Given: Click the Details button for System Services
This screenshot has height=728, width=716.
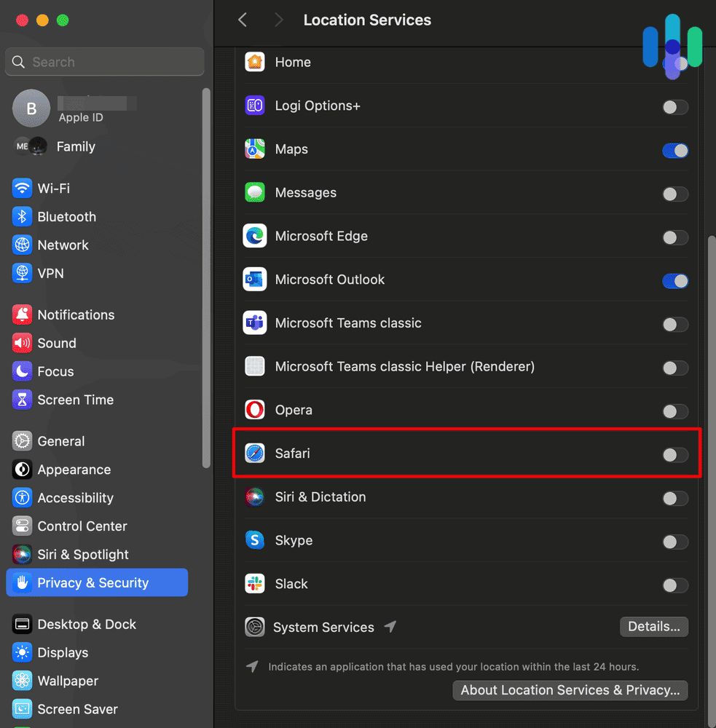Looking at the screenshot, I should click(653, 627).
